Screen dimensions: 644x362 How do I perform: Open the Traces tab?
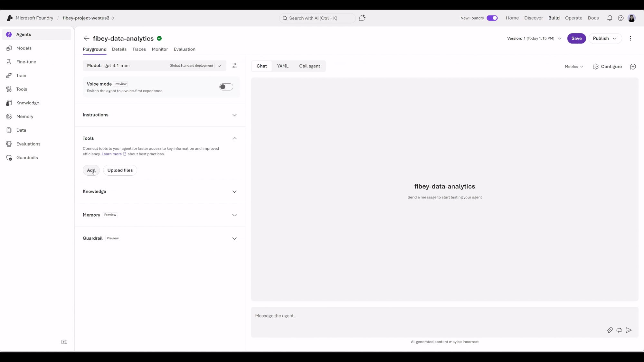pos(139,49)
